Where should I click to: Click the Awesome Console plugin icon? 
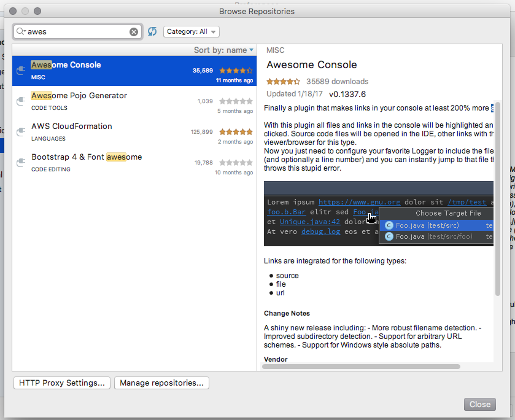tap(21, 70)
